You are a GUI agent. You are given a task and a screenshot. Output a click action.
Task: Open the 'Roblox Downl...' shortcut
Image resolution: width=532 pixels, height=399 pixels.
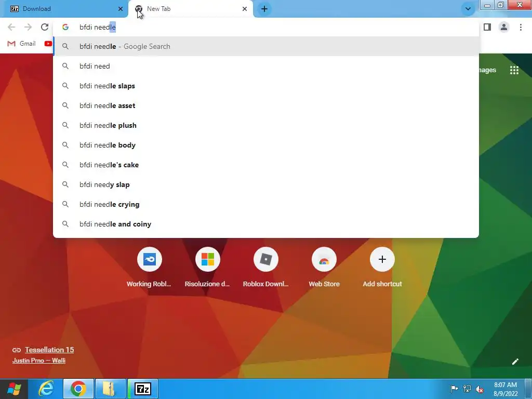265,268
